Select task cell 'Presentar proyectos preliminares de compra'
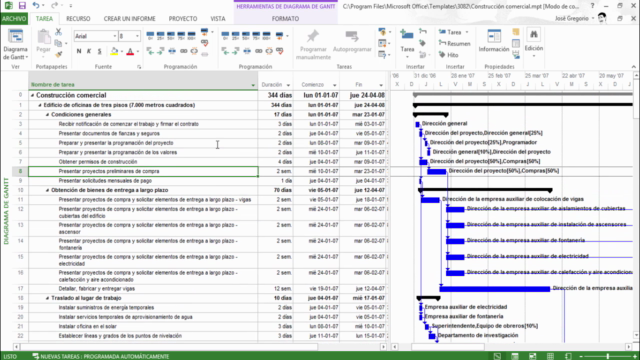The image size is (640, 360). (143, 171)
